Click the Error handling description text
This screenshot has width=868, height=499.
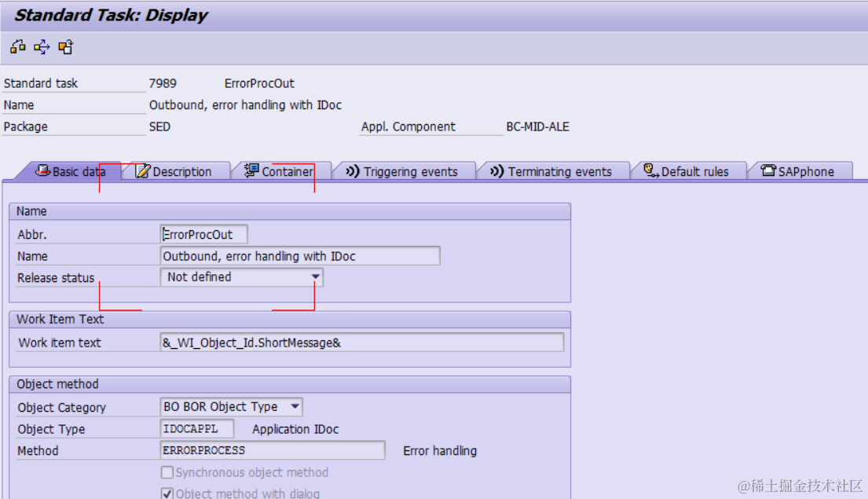tap(440, 451)
